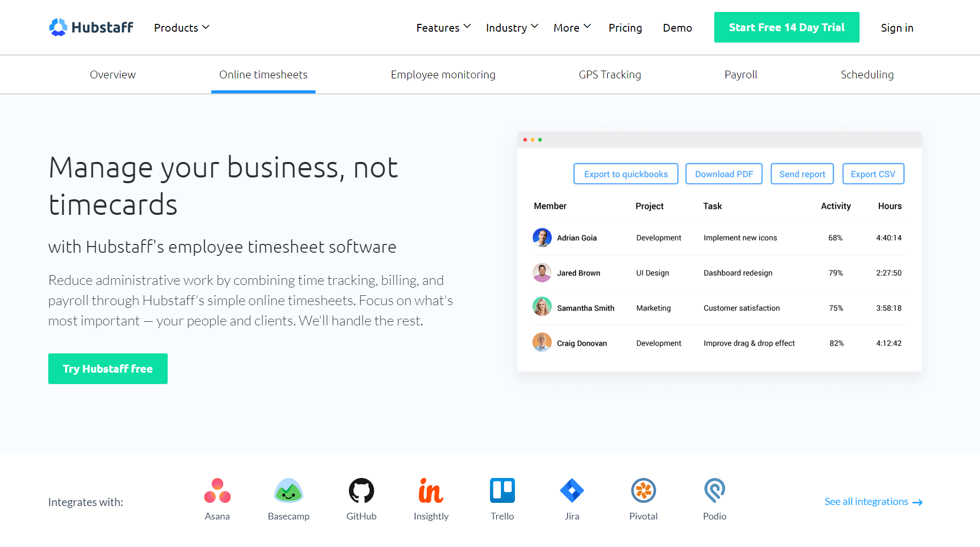
Task: Open the Podio integration icon
Action: click(715, 490)
